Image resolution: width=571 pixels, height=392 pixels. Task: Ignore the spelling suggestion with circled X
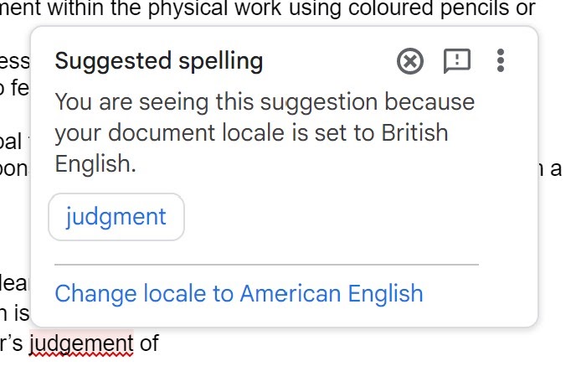tap(410, 60)
